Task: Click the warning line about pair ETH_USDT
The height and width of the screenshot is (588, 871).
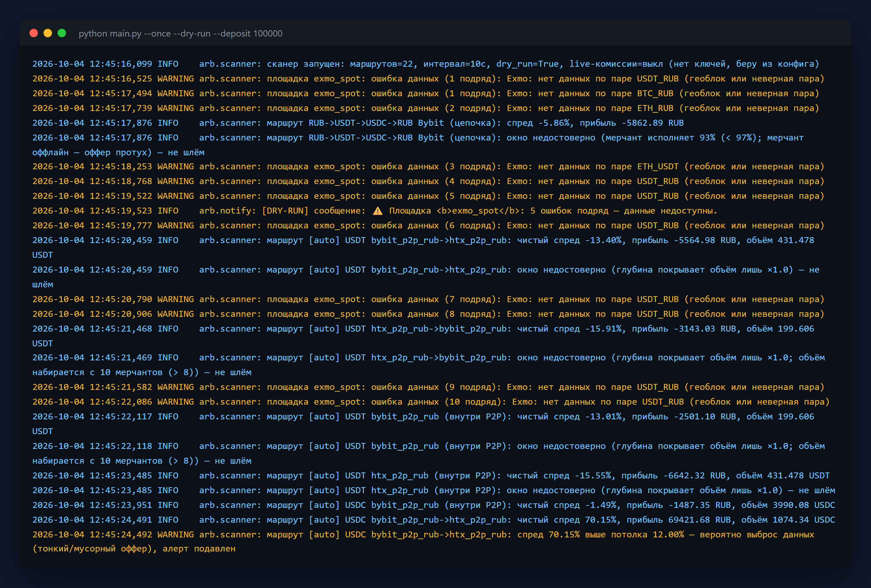Action: pos(428,166)
